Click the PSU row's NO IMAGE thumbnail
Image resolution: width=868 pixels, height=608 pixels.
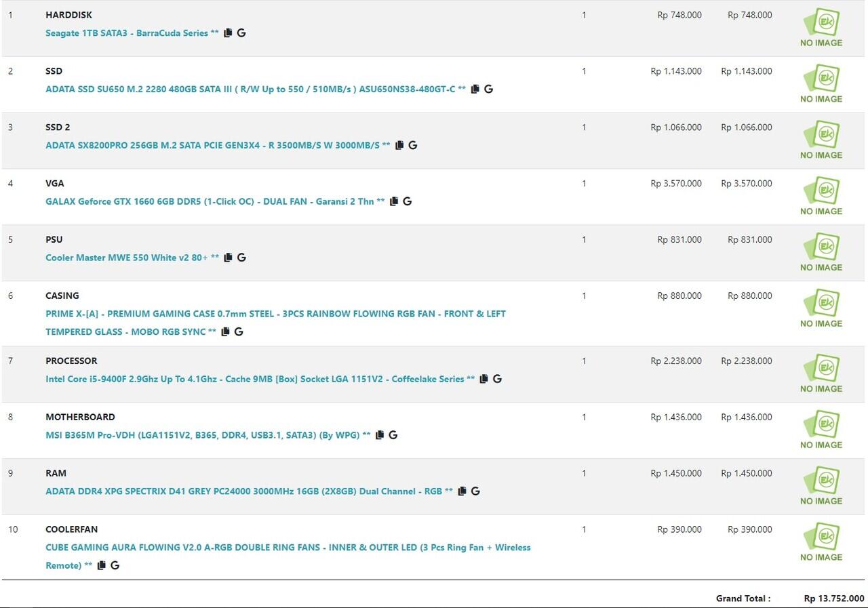(821, 253)
